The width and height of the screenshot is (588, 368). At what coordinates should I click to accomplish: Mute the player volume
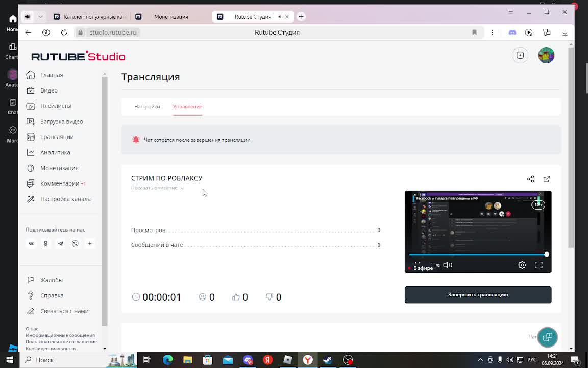447,265
